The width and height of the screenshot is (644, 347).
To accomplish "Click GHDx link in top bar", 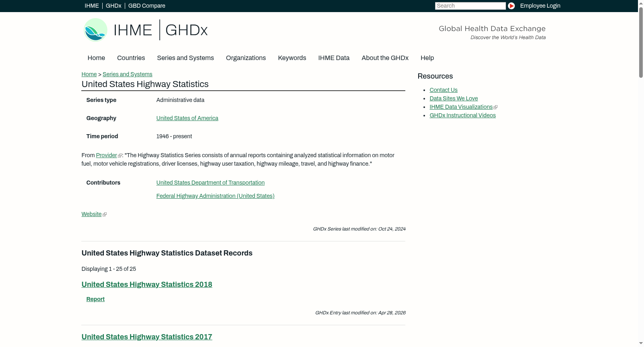I will [114, 6].
